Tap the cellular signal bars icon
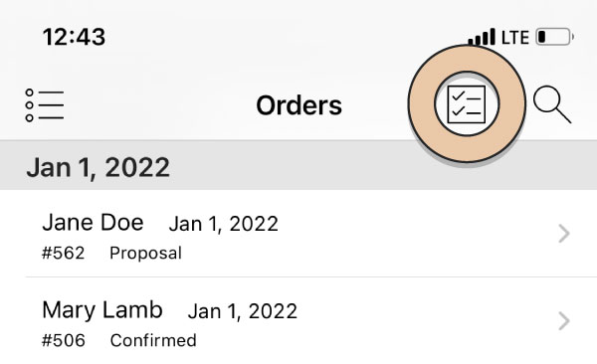This screenshot has height=364, width=597. [x=482, y=37]
